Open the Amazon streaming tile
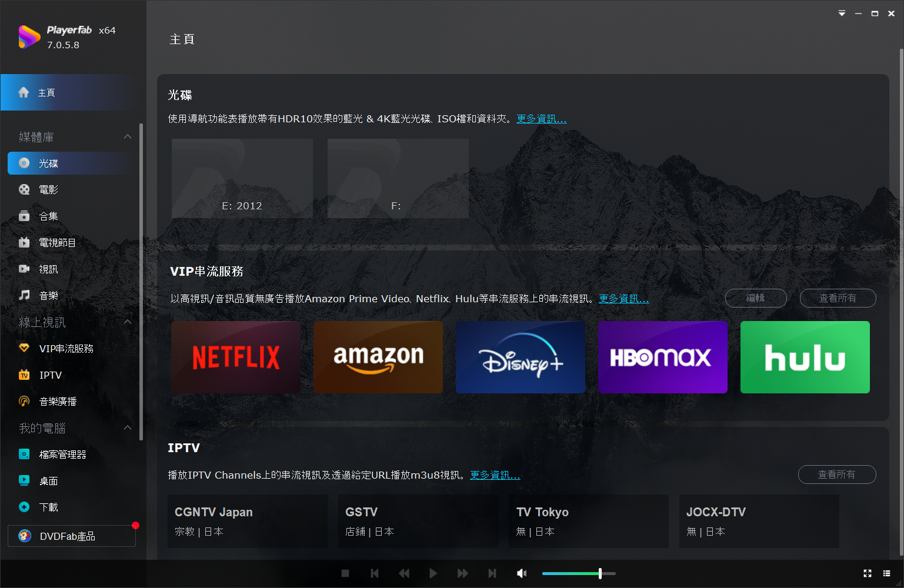Screen dimensions: 904x588 click(x=378, y=357)
